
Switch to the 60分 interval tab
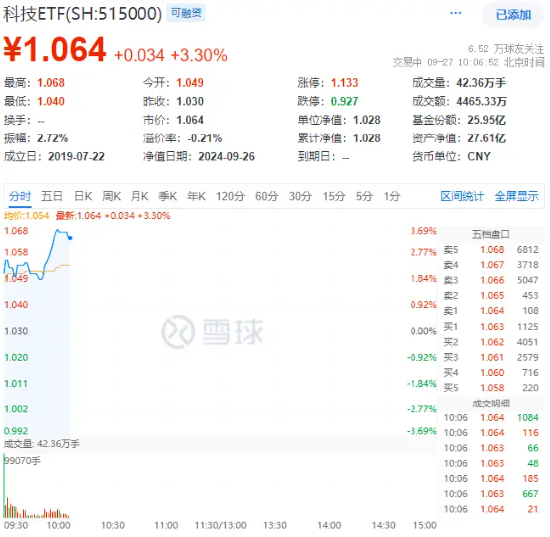click(267, 196)
